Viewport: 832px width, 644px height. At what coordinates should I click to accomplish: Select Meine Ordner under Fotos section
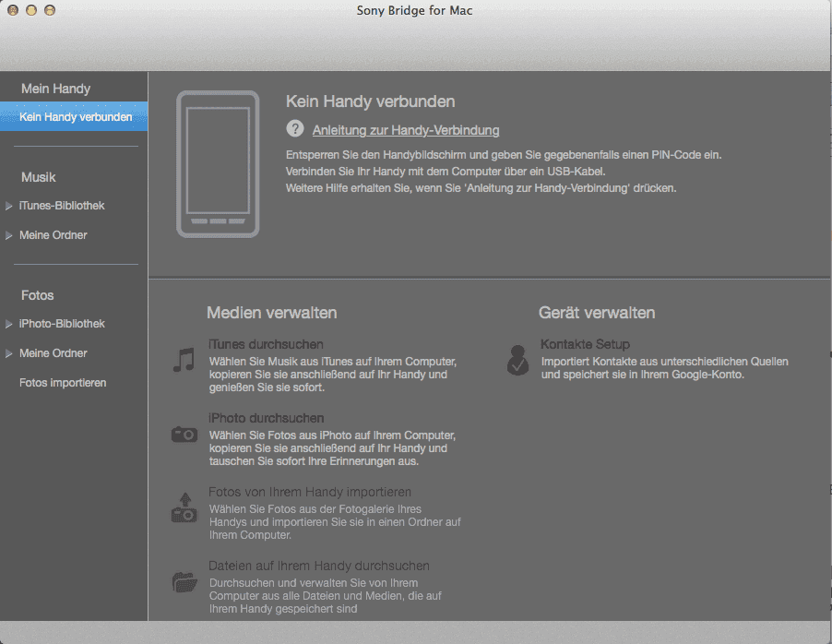(x=53, y=353)
